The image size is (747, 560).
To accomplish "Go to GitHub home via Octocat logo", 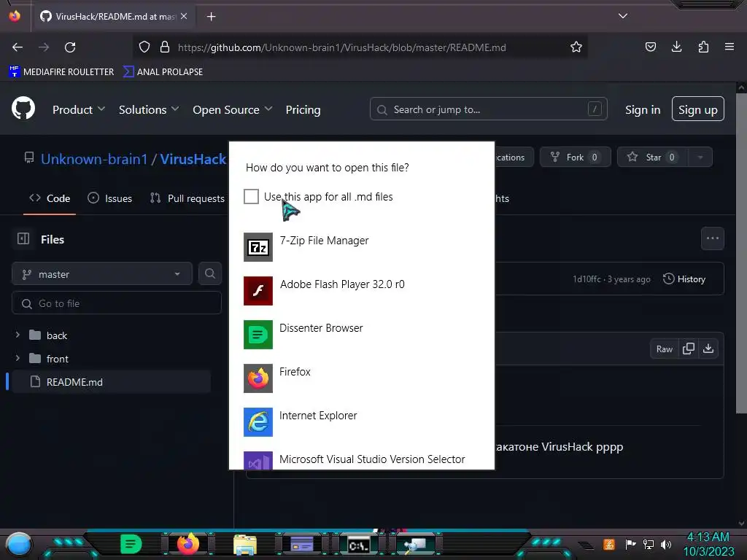I will (23, 108).
